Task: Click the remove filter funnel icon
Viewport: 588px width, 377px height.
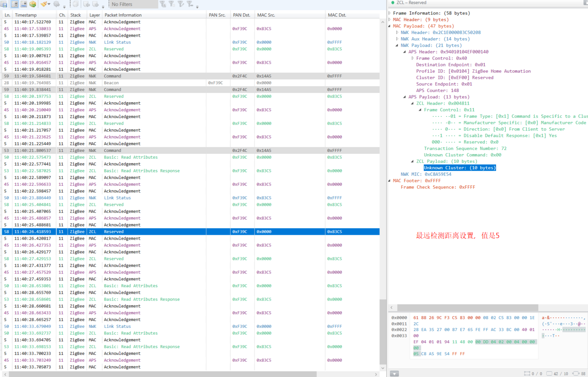Action: 190,4
